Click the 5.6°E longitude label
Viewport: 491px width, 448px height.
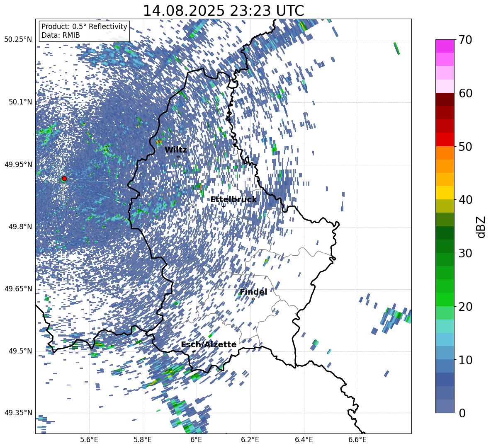click(89, 440)
